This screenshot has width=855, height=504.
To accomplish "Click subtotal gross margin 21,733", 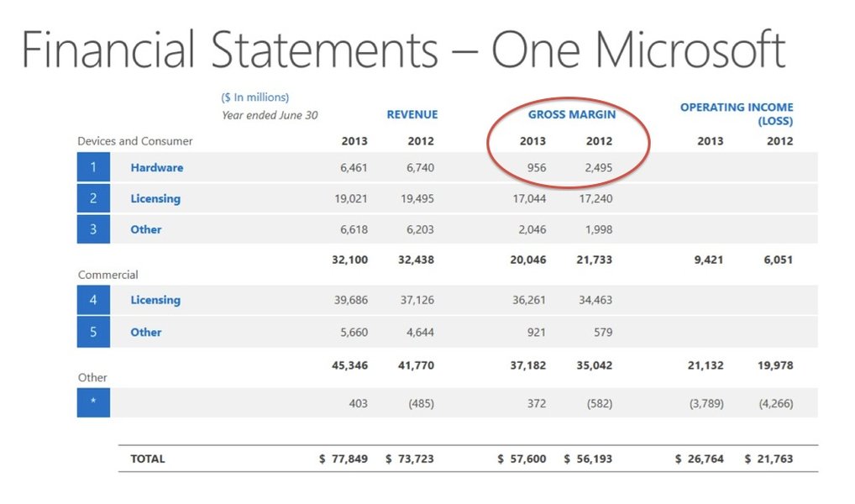I will [x=595, y=260].
